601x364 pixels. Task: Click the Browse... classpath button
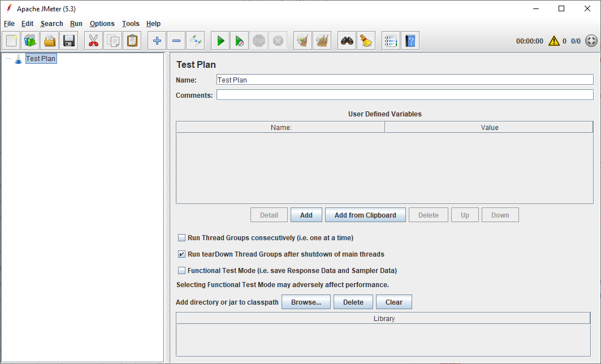306,302
